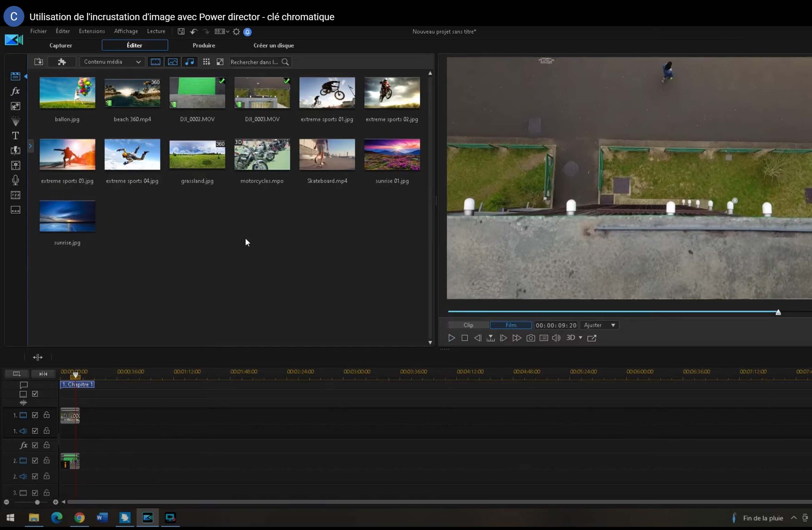
Task: Open the 16:9 aspect ratio dropdown
Action: [x=222, y=32]
